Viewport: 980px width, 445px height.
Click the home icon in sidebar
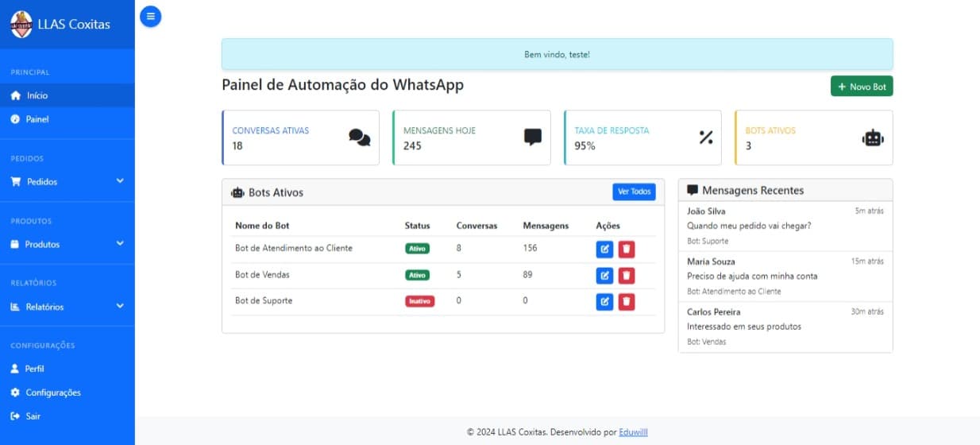tap(16, 95)
